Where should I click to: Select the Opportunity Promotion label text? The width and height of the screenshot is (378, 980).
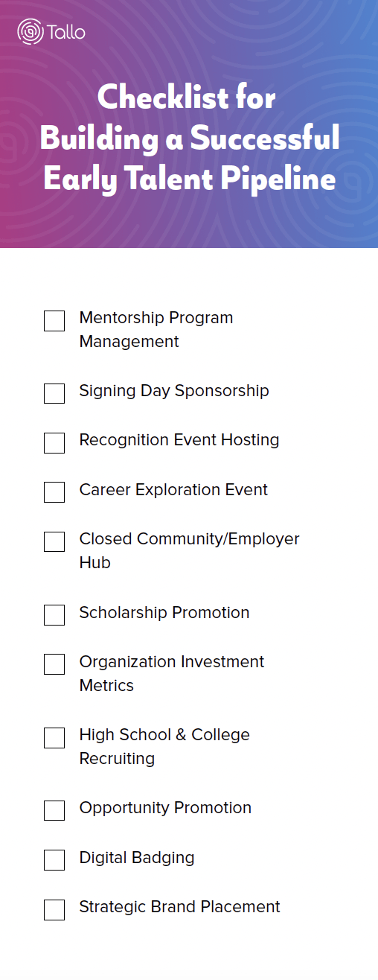(x=165, y=808)
